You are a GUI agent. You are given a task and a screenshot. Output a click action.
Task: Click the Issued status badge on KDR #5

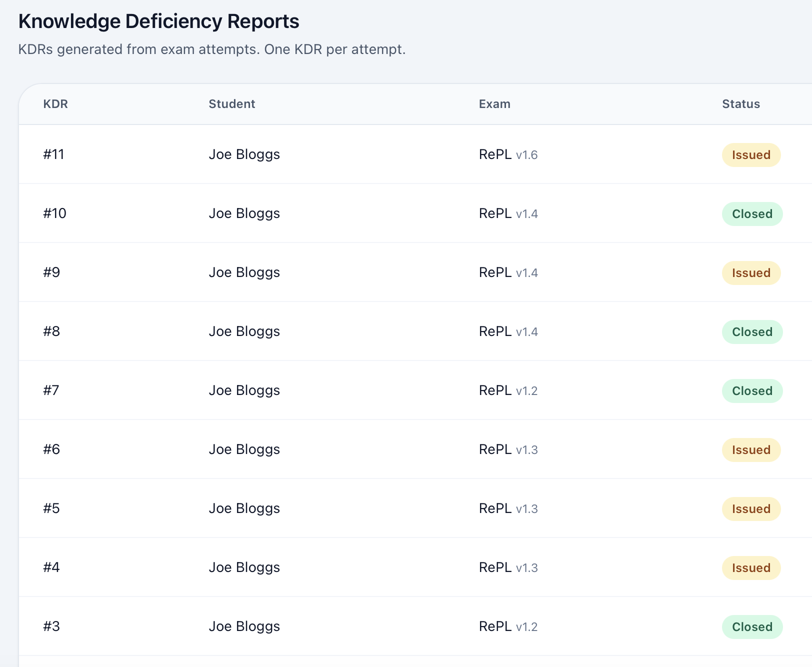[x=751, y=508]
